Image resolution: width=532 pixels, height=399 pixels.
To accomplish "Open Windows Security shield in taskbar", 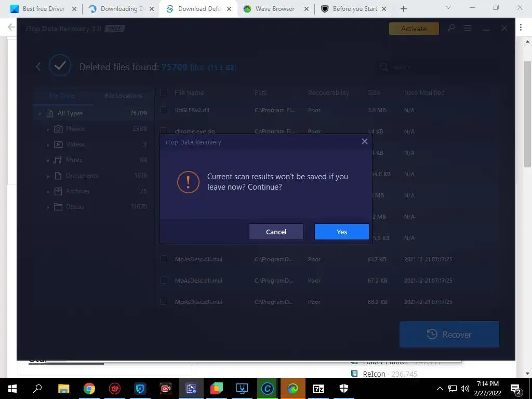I will [x=344, y=389].
